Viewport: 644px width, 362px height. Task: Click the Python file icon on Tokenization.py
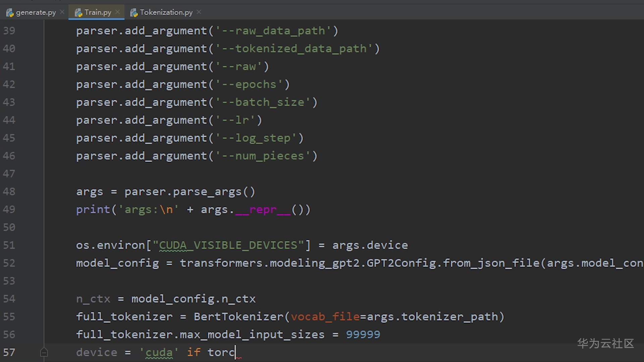point(134,13)
